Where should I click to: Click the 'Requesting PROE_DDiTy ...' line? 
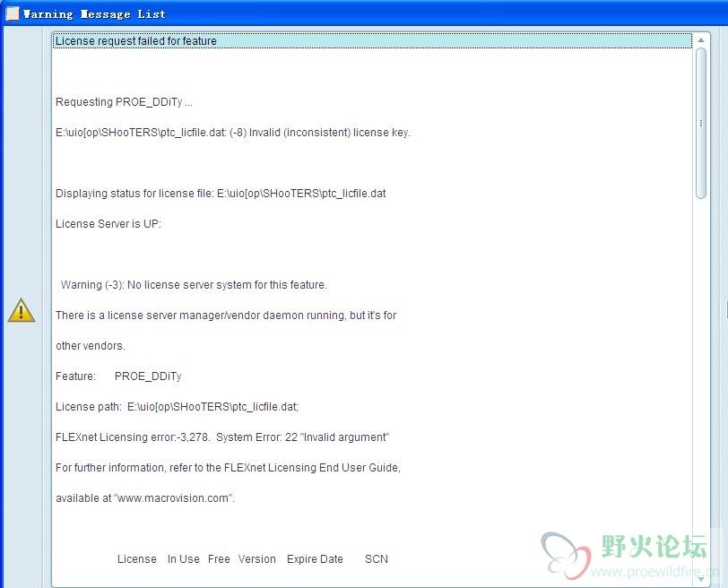coord(124,102)
